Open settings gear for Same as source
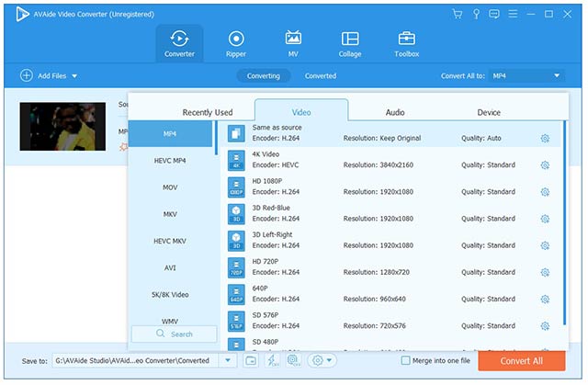Viewport: 588px width, 385px height. tap(545, 139)
